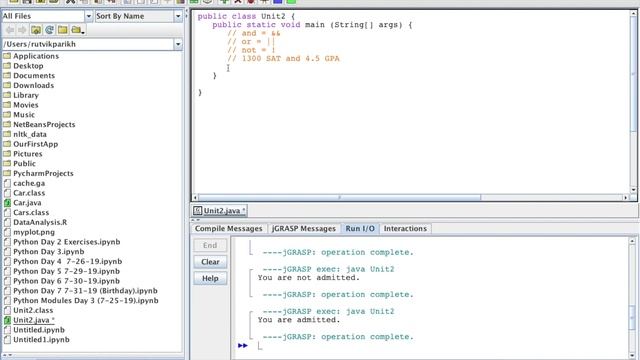Open the Compile Messages tab
The image size is (640, 360).
pyautogui.click(x=229, y=229)
